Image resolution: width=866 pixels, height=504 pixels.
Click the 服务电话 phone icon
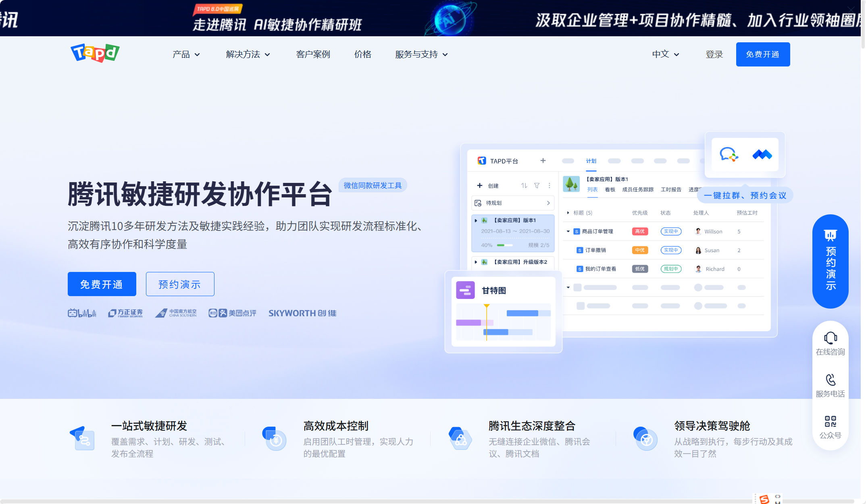point(830,380)
